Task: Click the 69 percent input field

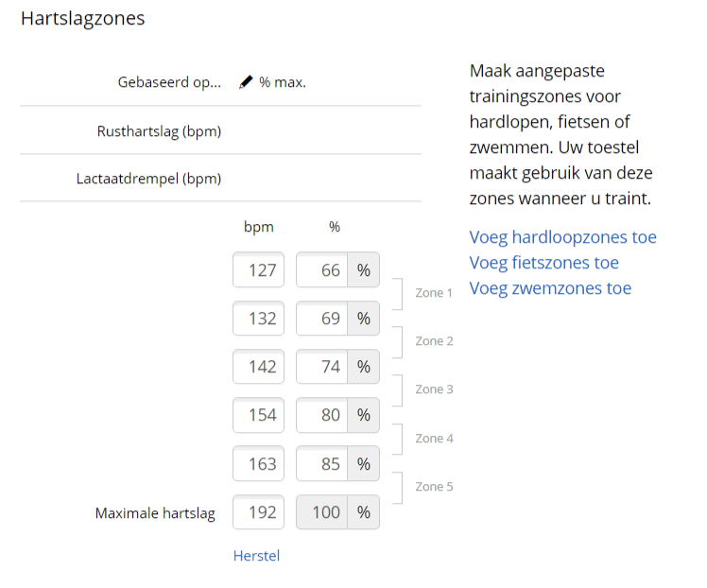Action: pos(322,319)
